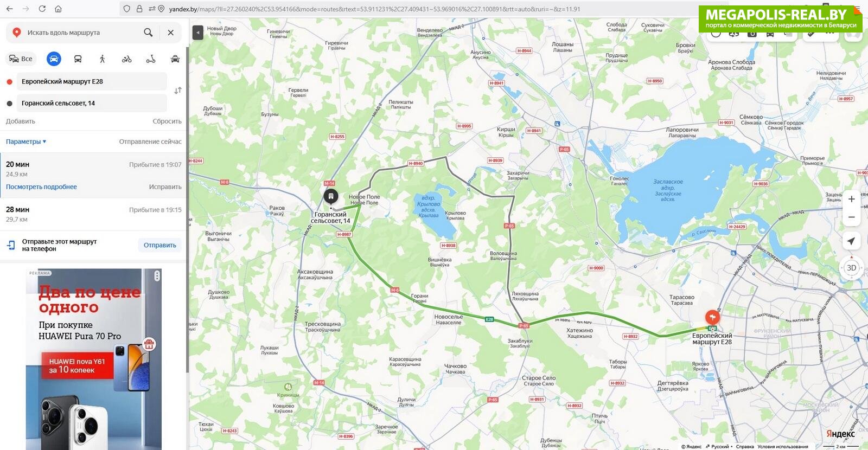Image resolution: width=868 pixels, height=450 pixels.
Task: Choose the walking route mode icon
Action: click(102, 59)
